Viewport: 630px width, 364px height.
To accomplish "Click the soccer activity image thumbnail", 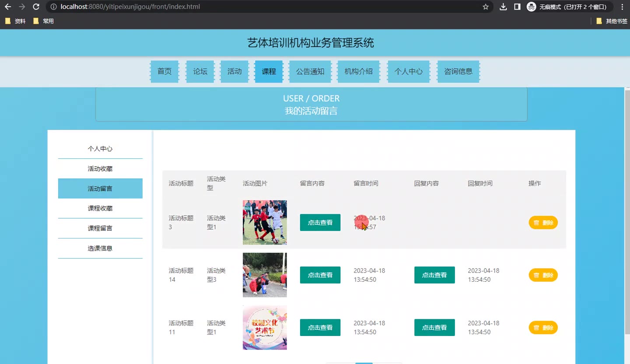I will [x=265, y=222].
